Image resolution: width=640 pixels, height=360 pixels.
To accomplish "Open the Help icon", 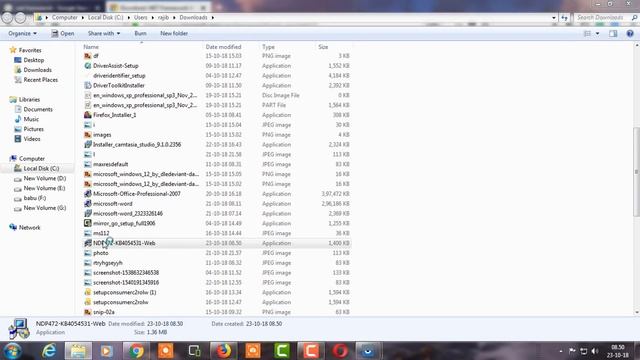I will pyautogui.click(x=630, y=33).
